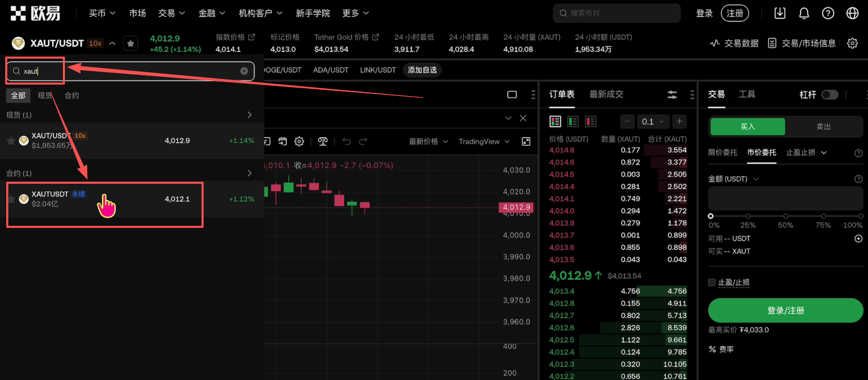
Task: Favorite XAUT/USDT with the star icon
Action: pos(131,44)
